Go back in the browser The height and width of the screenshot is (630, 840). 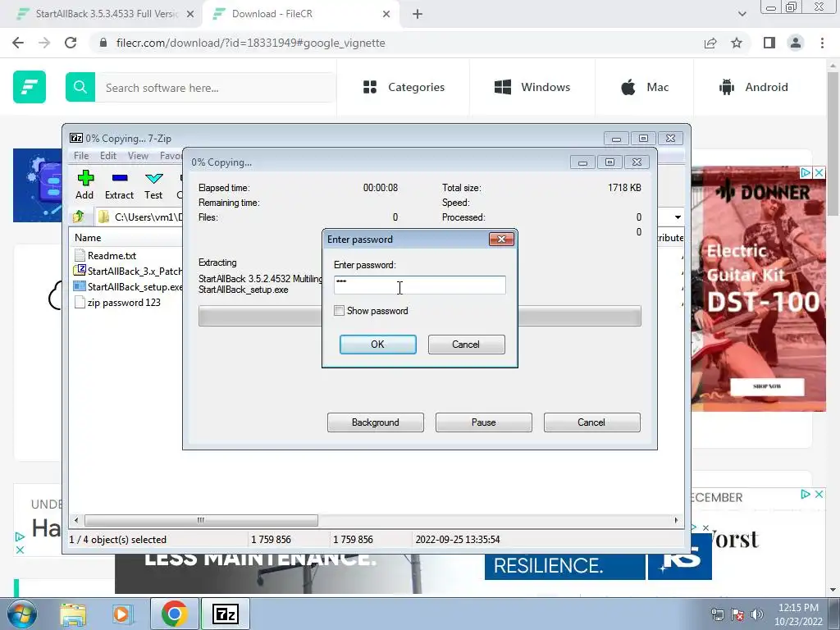[x=18, y=43]
